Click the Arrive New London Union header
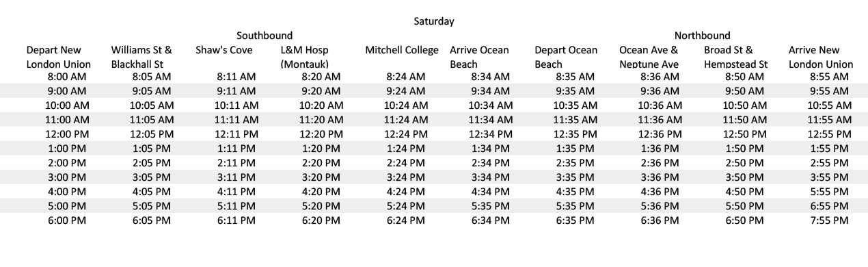 (821, 57)
